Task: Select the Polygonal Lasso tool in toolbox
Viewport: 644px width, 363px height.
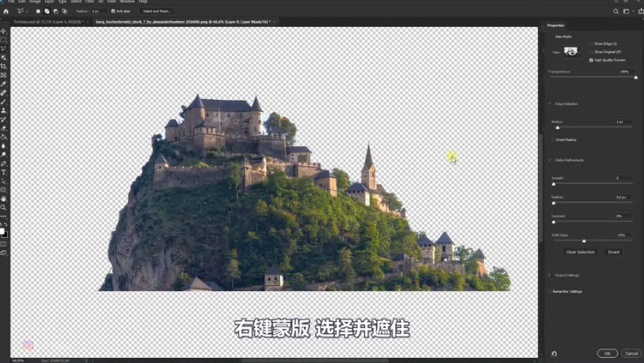Action: click(x=3, y=49)
